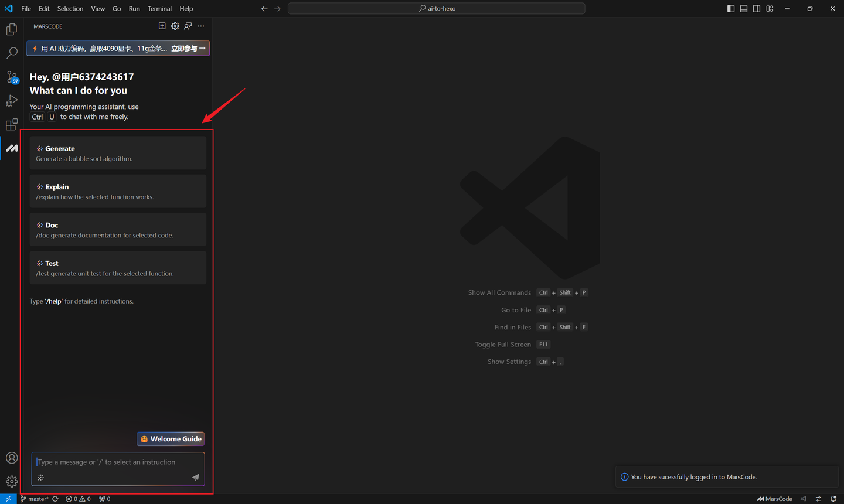Screen dimensions: 844x504
Task: Open the Run menu
Action: (134, 9)
